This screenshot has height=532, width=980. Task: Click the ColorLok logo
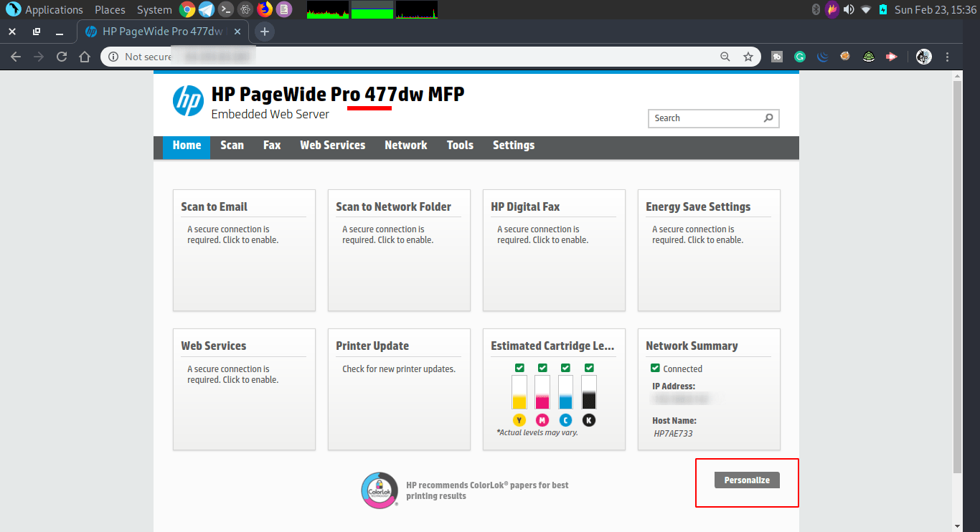[380, 490]
